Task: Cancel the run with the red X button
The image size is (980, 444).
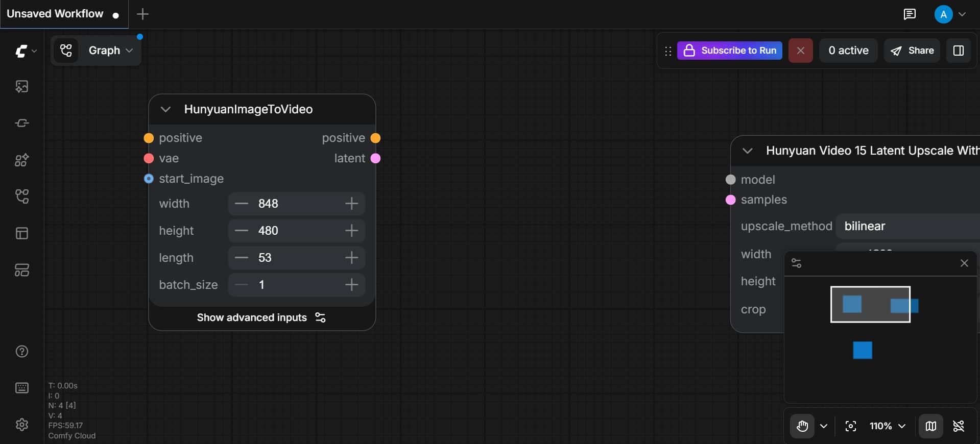Action: (801, 51)
